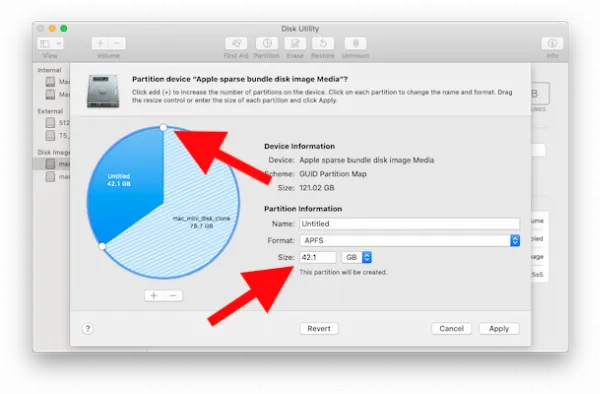Click the lower-left resize handle on the pie chart
The image size is (600, 394).
102,246
